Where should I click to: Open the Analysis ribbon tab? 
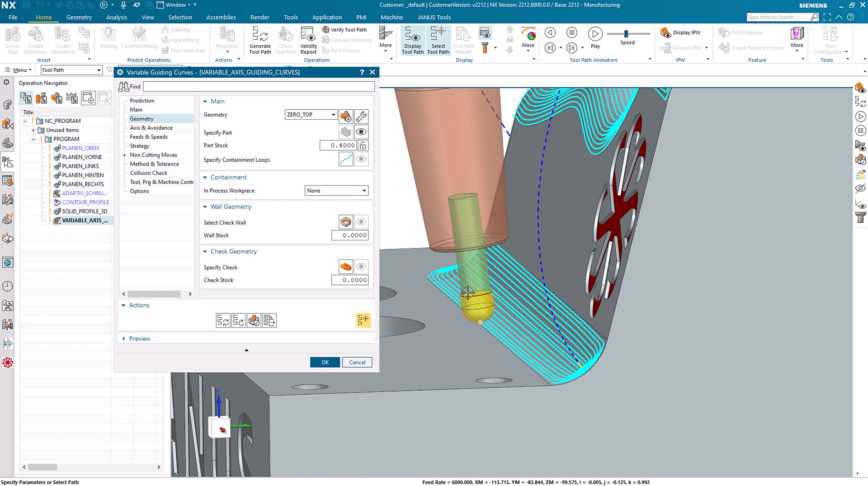click(117, 17)
